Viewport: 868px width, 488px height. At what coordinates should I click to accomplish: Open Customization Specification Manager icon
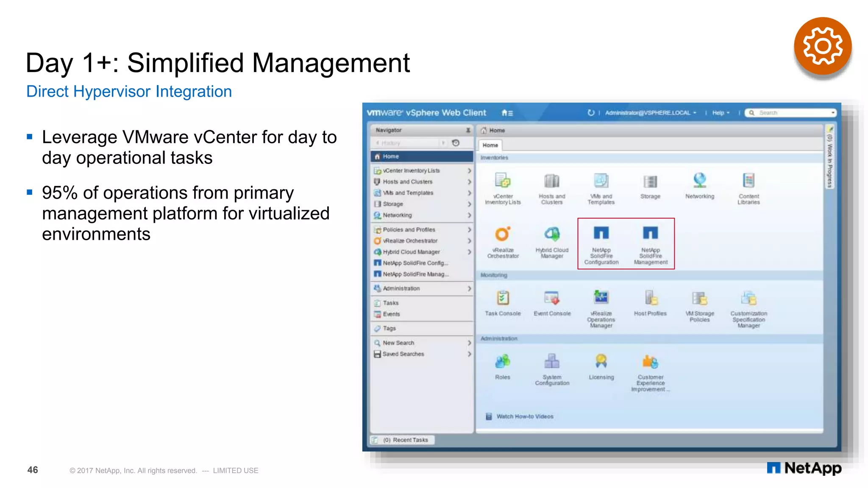[748, 298]
